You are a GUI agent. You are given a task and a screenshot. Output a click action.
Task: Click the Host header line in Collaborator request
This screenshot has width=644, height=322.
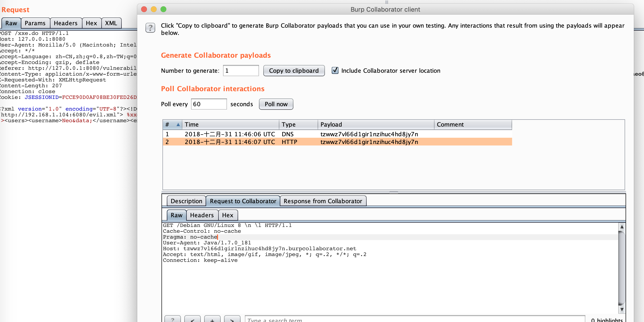tap(259, 249)
